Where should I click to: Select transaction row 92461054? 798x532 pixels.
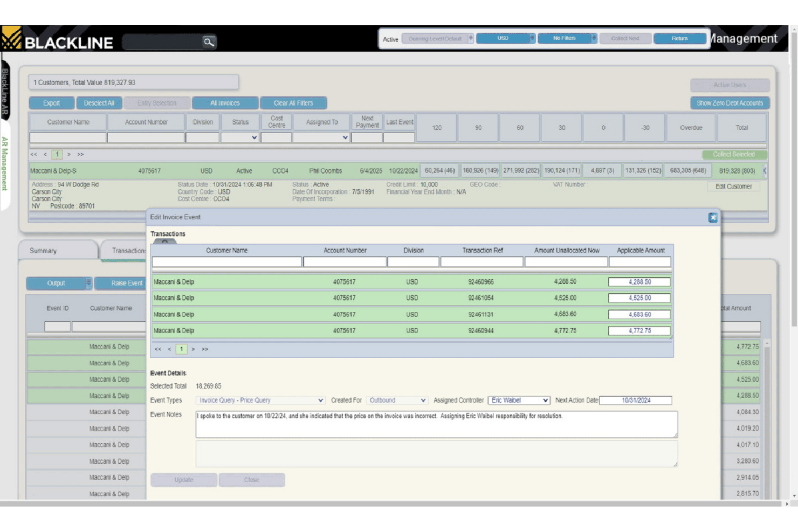pyautogui.click(x=412, y=298)
